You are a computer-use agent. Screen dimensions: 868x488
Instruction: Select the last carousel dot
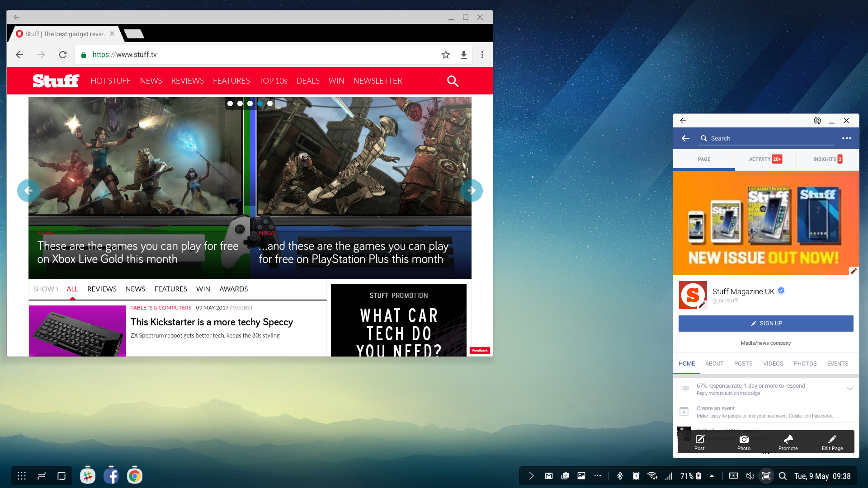[x=270, y=103]
